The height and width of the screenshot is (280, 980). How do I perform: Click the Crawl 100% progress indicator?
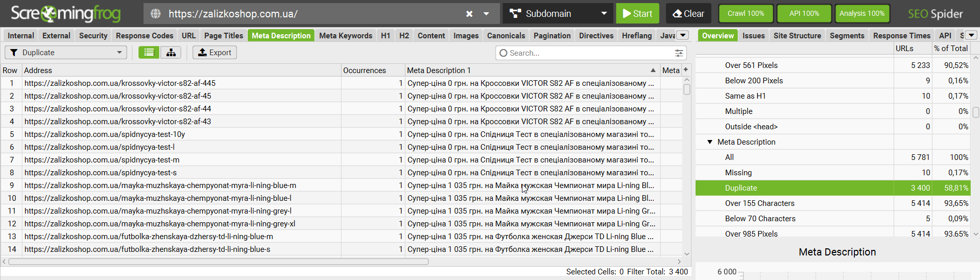(x=746, y=14)
